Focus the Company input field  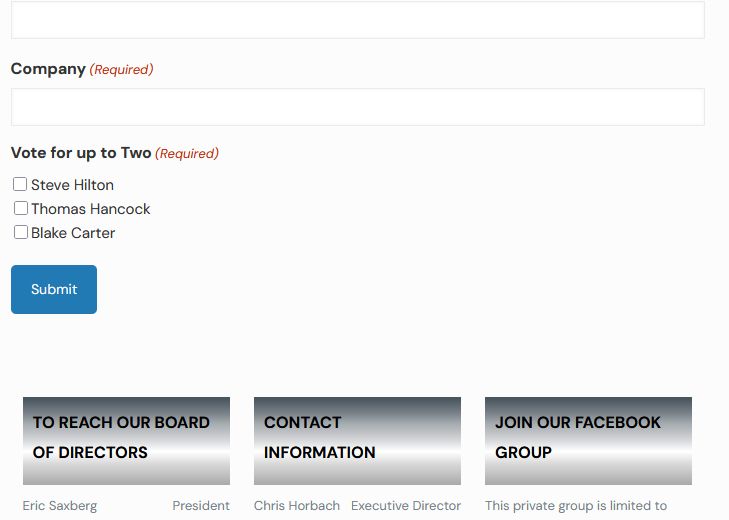click(x=357, y=107)
